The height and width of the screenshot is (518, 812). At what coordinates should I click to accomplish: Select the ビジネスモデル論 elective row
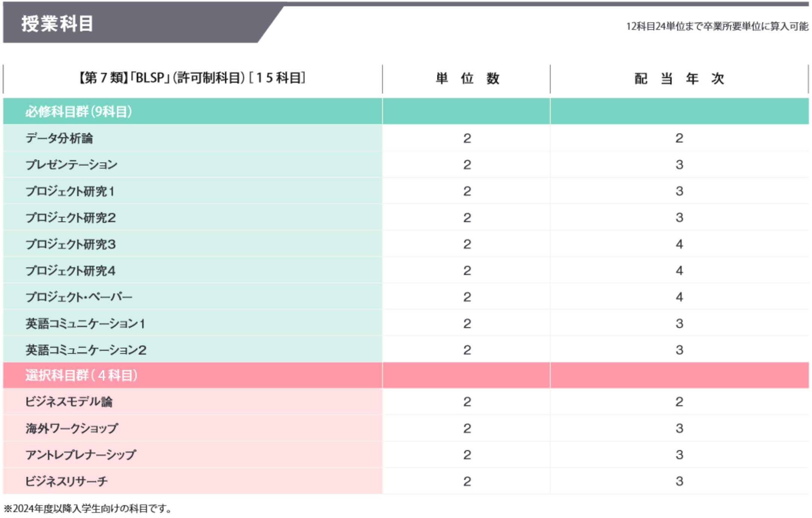click(x=69, y=402)
